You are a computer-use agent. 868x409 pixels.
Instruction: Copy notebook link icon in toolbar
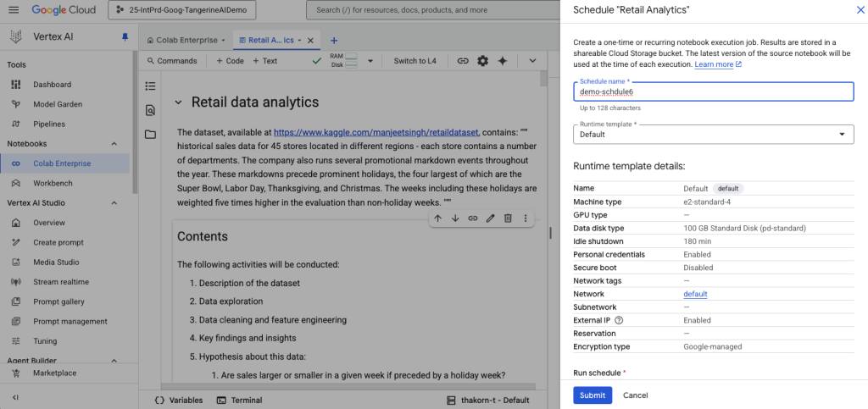click(x=463, y=61)
